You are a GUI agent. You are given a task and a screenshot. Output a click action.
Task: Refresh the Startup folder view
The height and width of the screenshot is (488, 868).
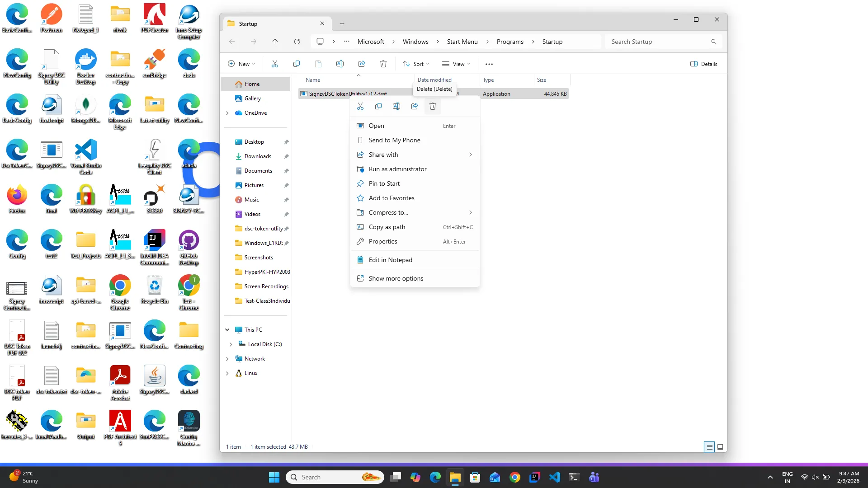(297, 42)
